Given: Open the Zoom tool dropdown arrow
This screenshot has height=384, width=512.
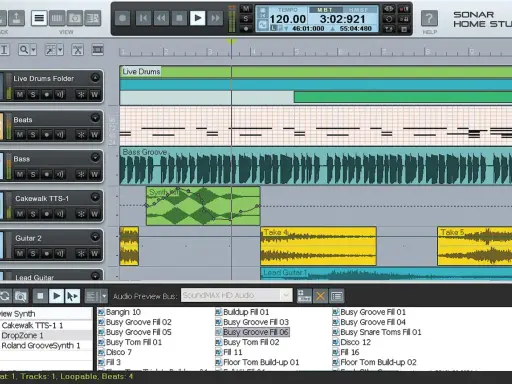Looking at the screenshot, I should coord(33,50).
